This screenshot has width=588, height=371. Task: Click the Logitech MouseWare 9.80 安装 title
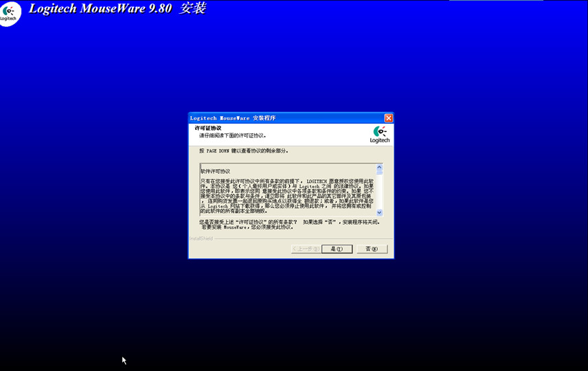point(117,8)
